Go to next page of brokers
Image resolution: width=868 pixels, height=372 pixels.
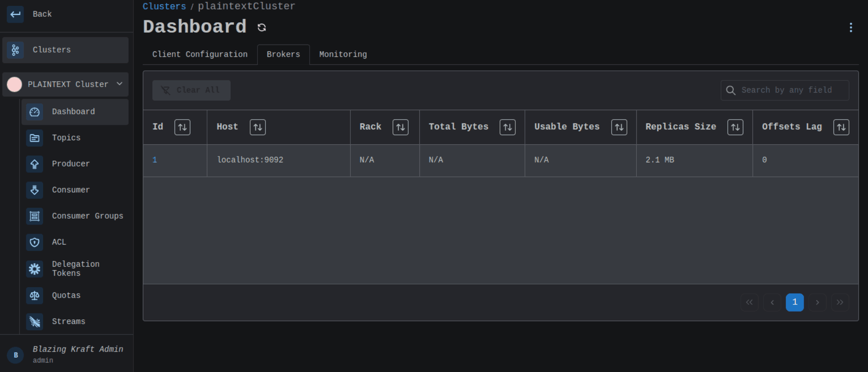click(817, 302)
